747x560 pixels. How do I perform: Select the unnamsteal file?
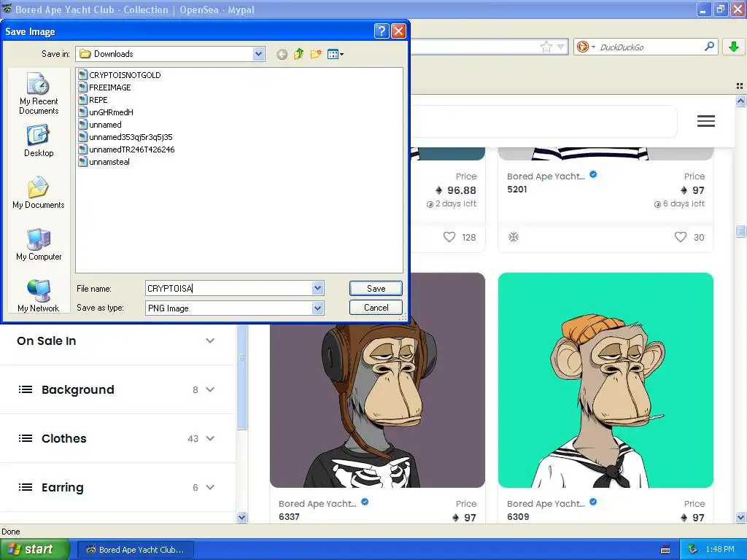[104, 161]
